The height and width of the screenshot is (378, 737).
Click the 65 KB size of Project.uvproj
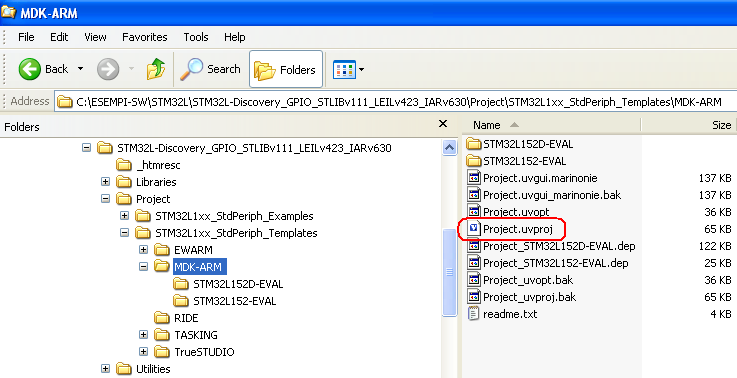(717, 229)
